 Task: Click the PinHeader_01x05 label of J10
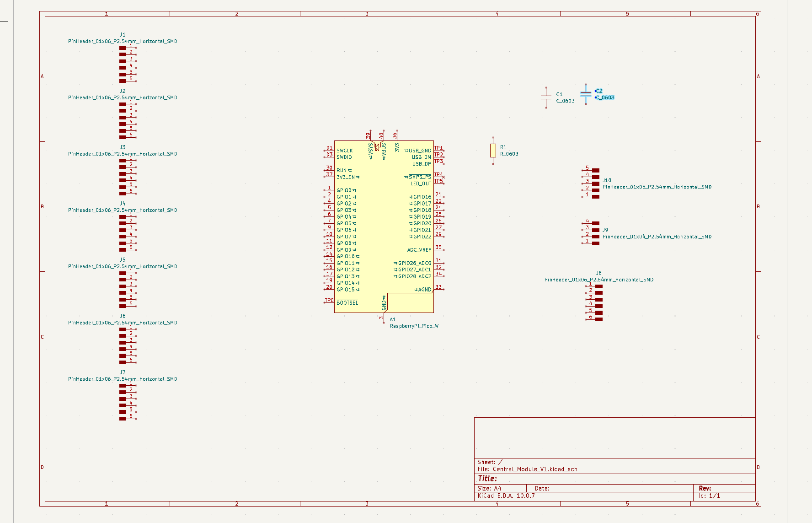tap(657, 187)
